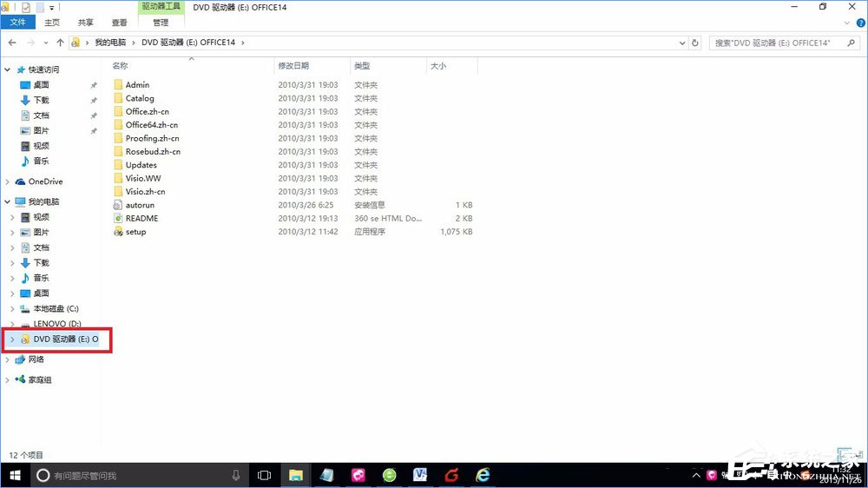This screenshot has height=488, width=868.
Task: Select 桌面 under Quick access
Action: point(41,85)
